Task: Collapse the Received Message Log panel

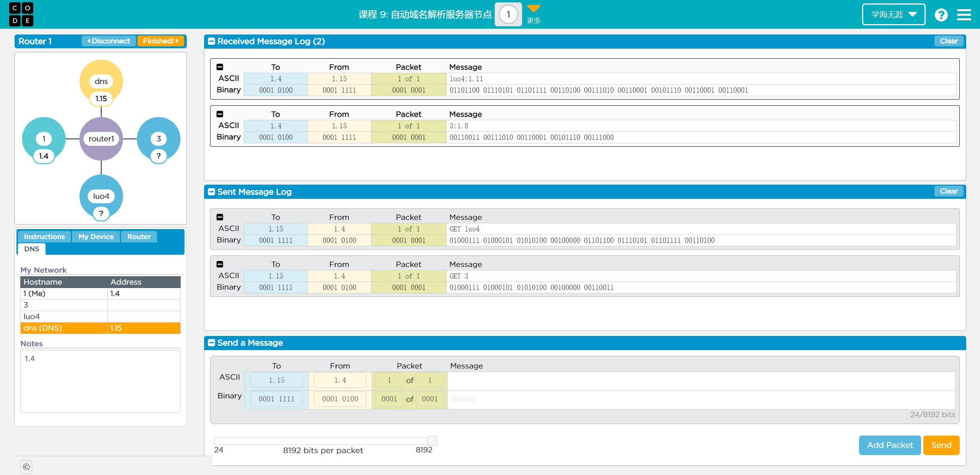Action: click(x=211, y=41)
